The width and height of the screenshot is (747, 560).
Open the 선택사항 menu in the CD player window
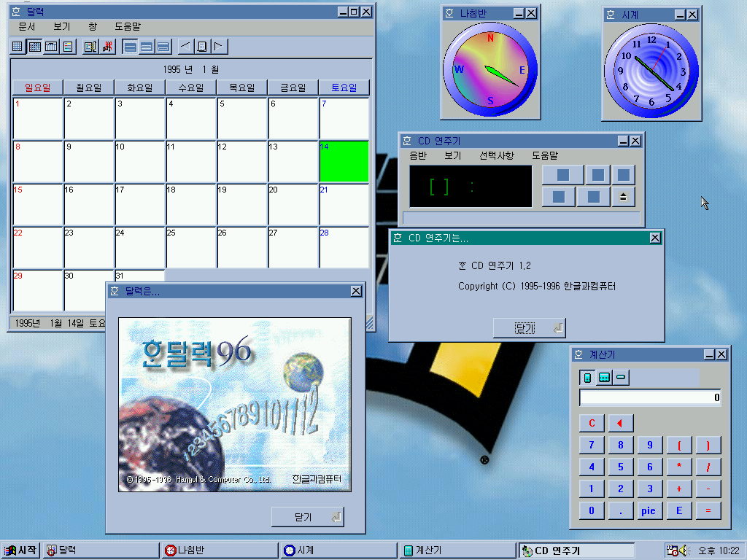tap(497, 155)
